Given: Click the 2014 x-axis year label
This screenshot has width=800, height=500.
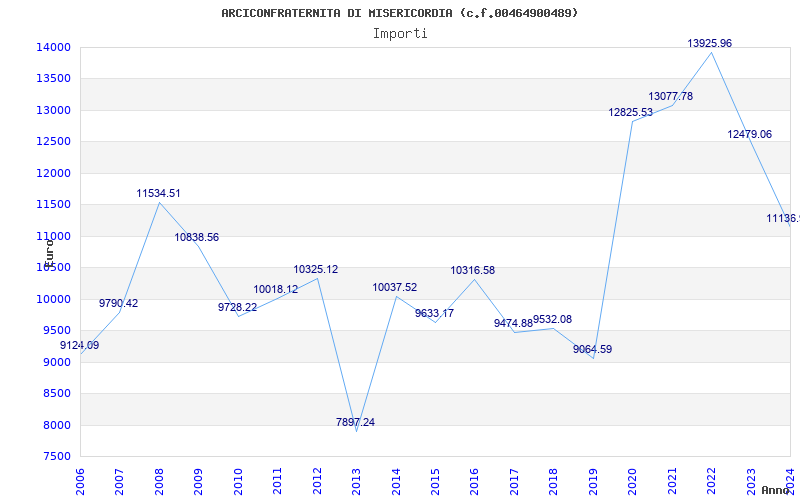Looking at the screenshot, I should (396, 481).
